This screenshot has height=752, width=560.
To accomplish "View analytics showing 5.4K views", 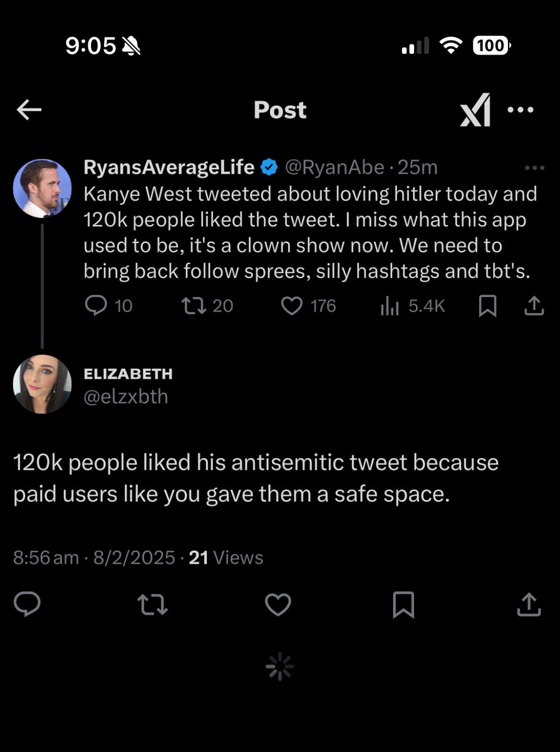I will [413, 306].
